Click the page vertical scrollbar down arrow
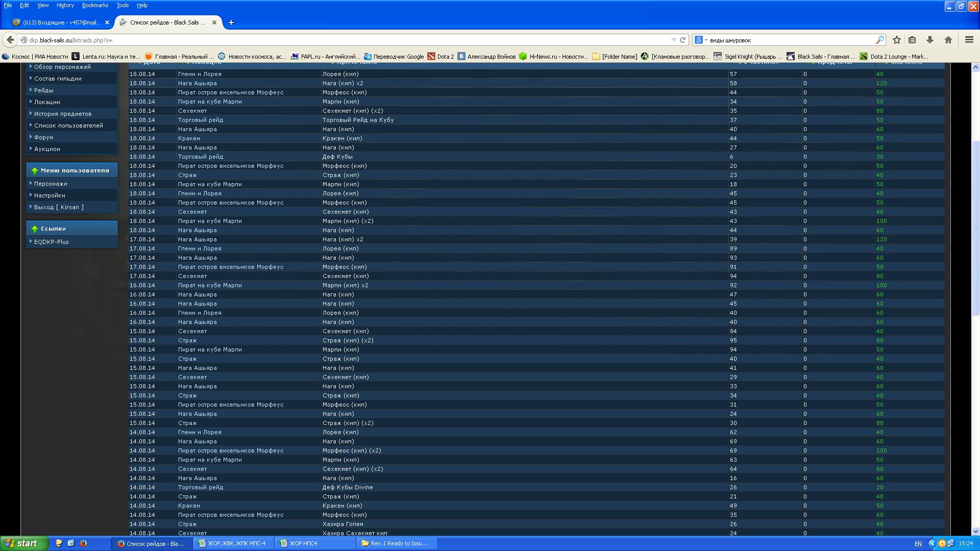This screenshot has height=551, width=980. coord(975,531)
